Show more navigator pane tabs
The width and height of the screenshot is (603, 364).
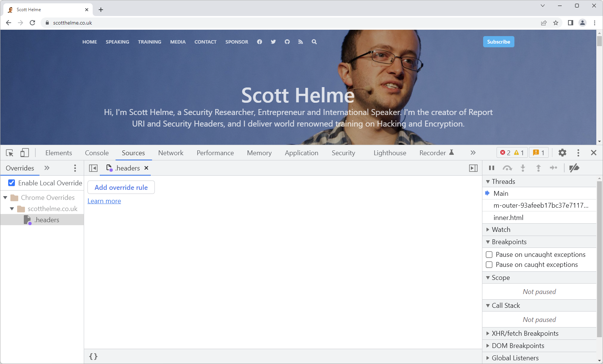coord(47,168)
